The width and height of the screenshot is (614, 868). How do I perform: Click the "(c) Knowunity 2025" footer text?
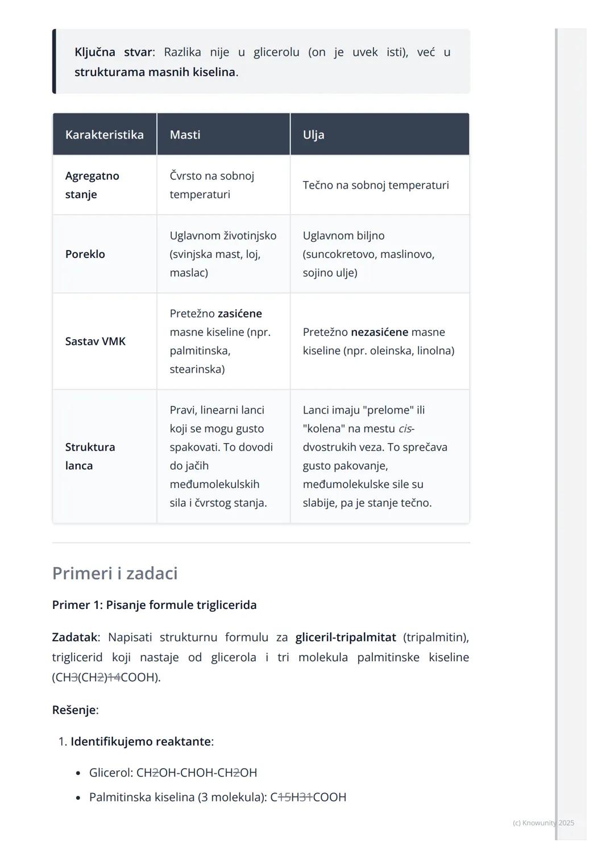[543, 823]
